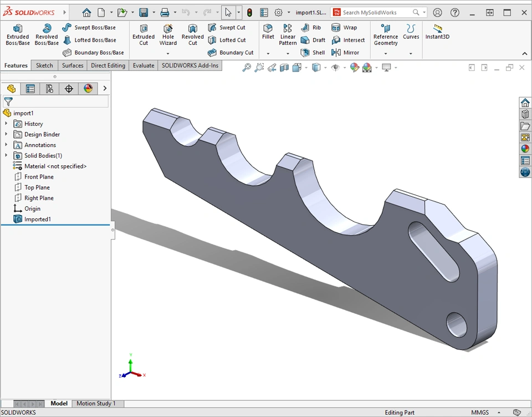Switch to the Sketch tab
The image size is (532, 417).
click(x=44, y=65)
